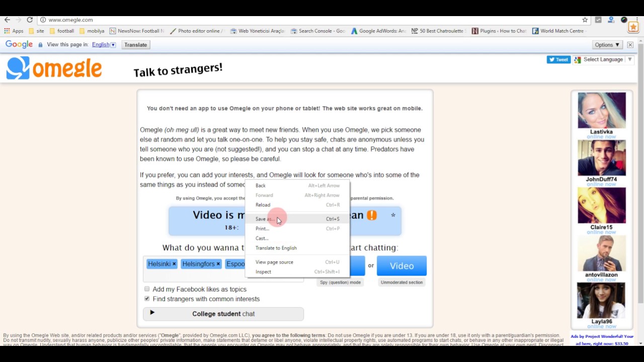The height and width of the screenshot is (362, 644).
Task: Click the Unmoderated section button
Action: click(401, 283)
